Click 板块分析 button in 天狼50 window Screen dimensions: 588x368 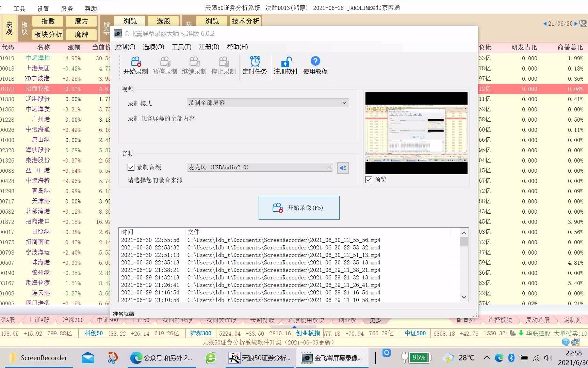pyautogui.click(x=48, y=34)
